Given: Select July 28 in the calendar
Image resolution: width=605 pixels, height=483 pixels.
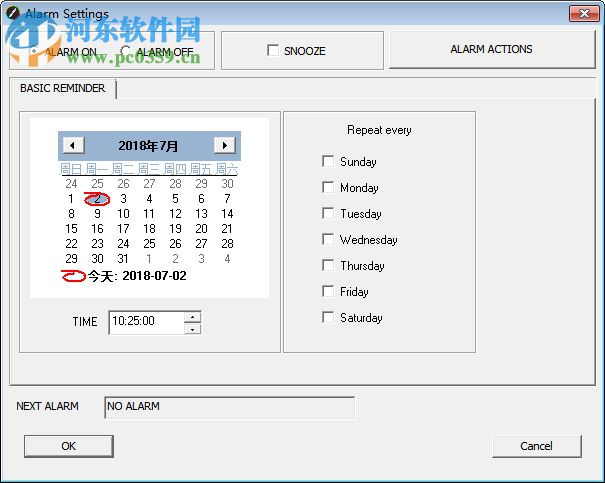Looking at the screenshot, I should tap(227, 244).
